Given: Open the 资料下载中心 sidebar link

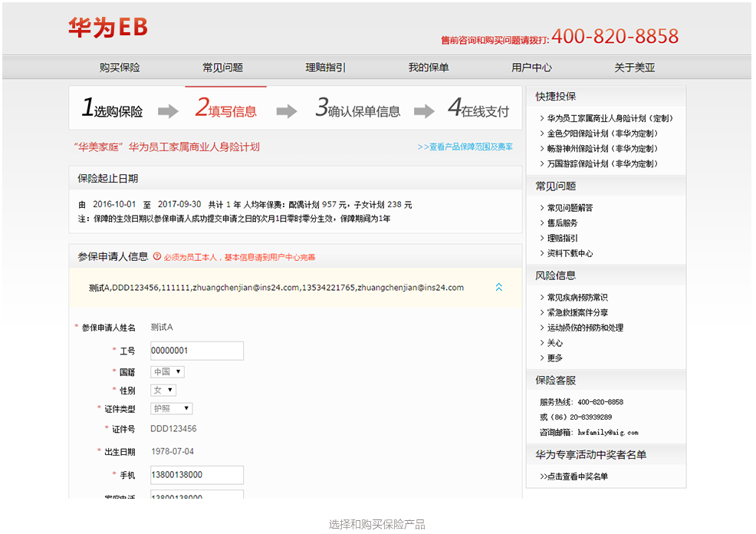Looking at the screenshot, I should 570,253.
